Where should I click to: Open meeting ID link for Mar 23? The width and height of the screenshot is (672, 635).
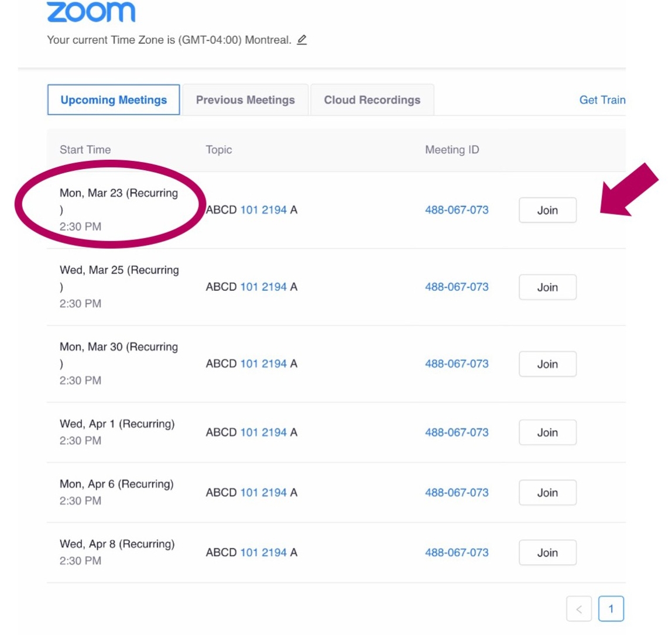(457, 210)
